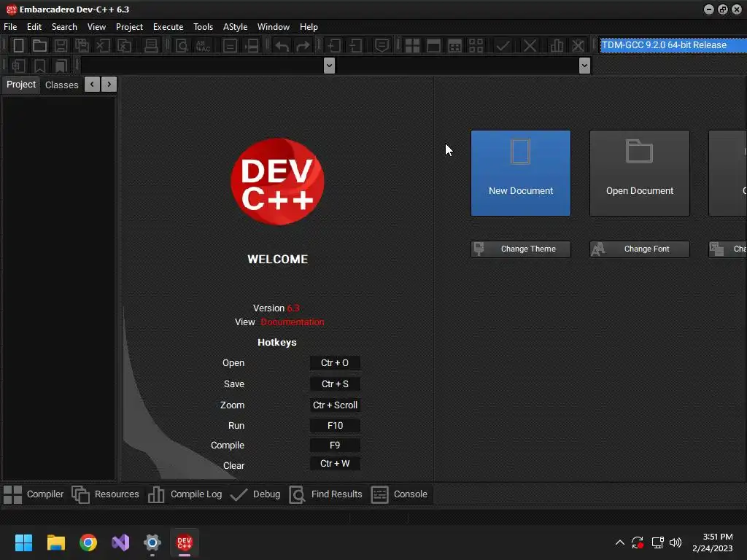
Task: Click the left tab scroll arrow beside Classes
Action: [93, 85]
